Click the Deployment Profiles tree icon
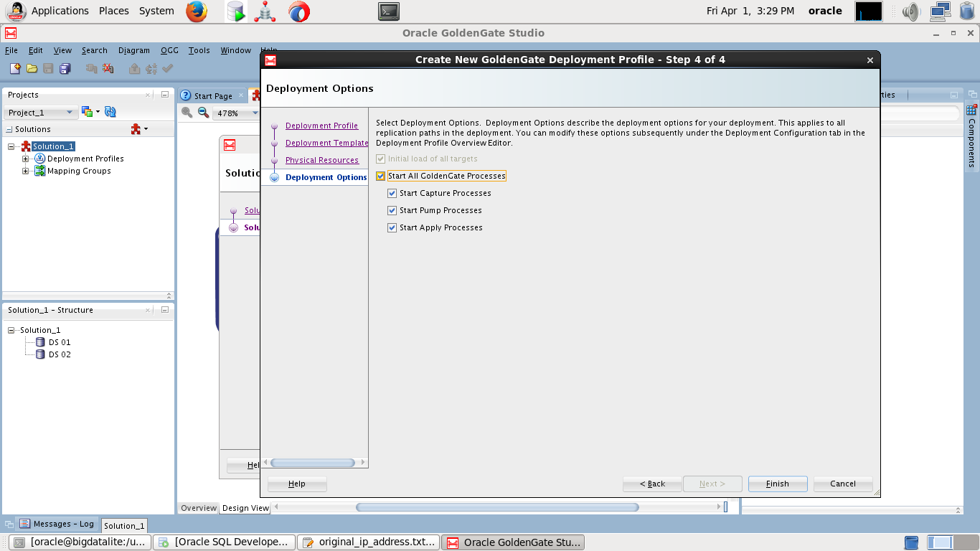The width and height of the screenshot is (980, 551). (x=39, y=159)
